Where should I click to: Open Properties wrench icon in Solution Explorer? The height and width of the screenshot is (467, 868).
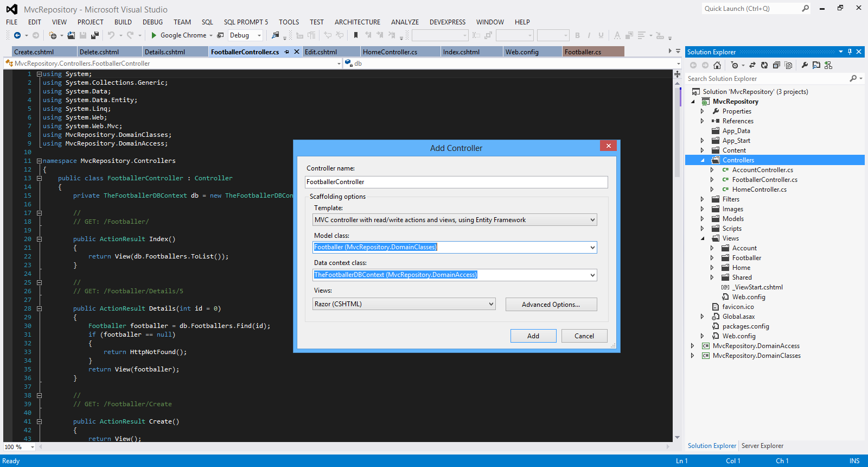(805, 65)
